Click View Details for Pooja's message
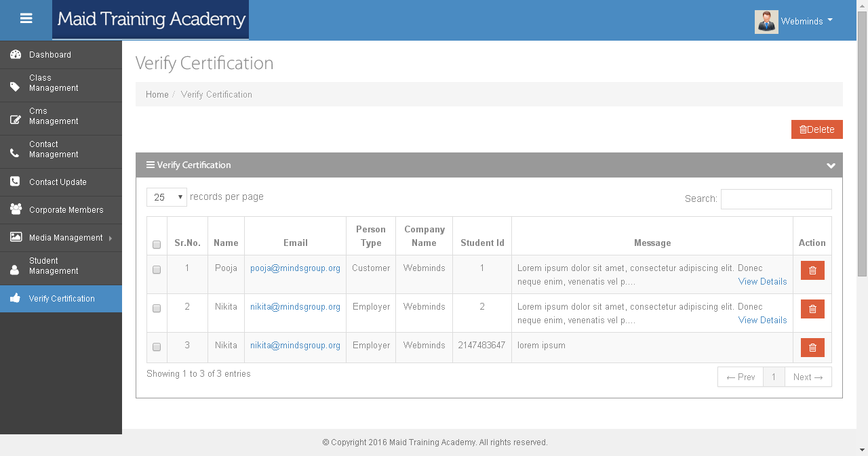This screenshot has width=868, height=456. [x=762, y=282]
